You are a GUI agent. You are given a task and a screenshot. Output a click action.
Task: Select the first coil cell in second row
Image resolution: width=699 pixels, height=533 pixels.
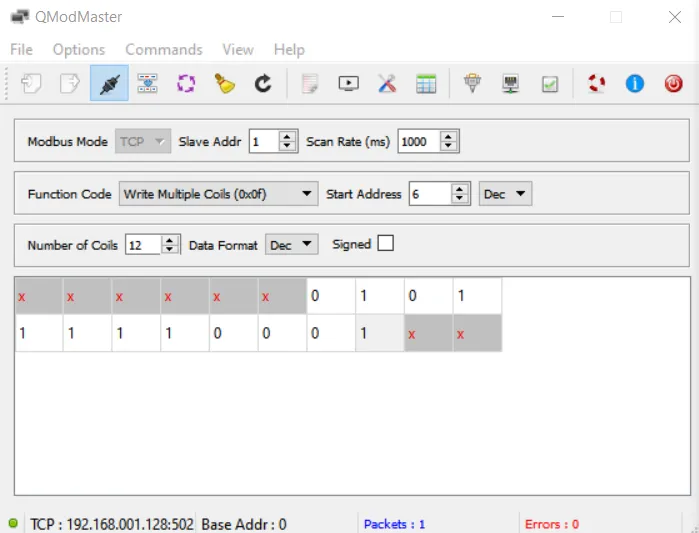pyautogui.click(x=39, y=333)
